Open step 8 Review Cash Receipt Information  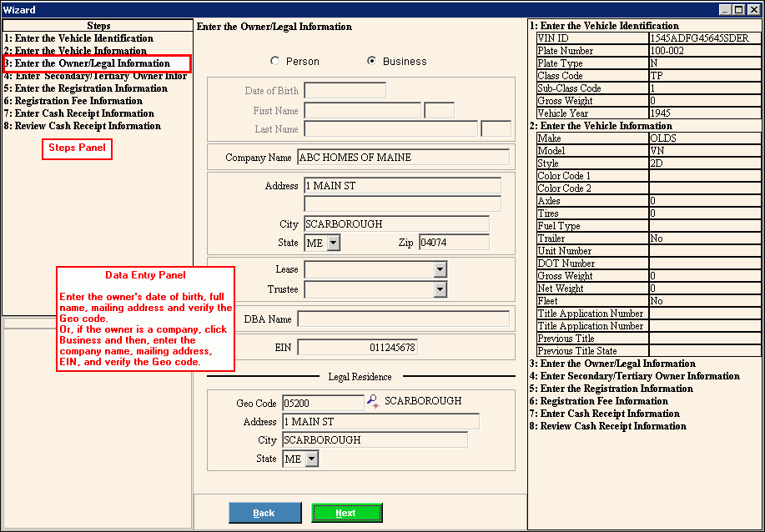pos(82,126)
